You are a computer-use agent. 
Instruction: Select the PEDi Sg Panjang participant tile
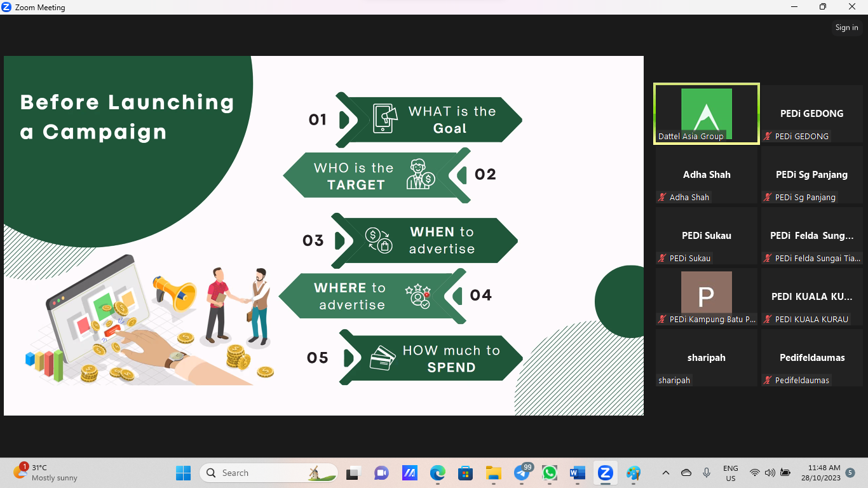tap(812, 175)
